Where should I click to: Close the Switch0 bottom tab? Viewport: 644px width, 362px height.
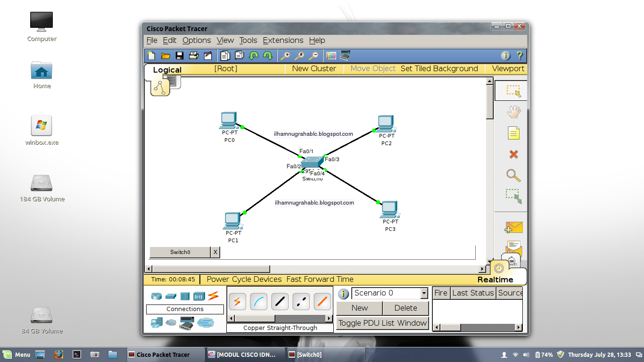point(215,252)
